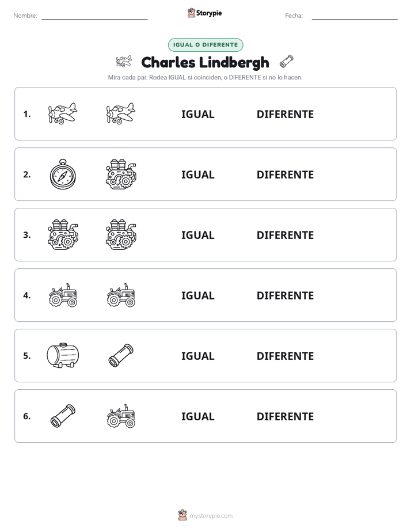The image size is (411, 532).
Task: Click the Charles Lindbergh title
Action: [205, 62]
